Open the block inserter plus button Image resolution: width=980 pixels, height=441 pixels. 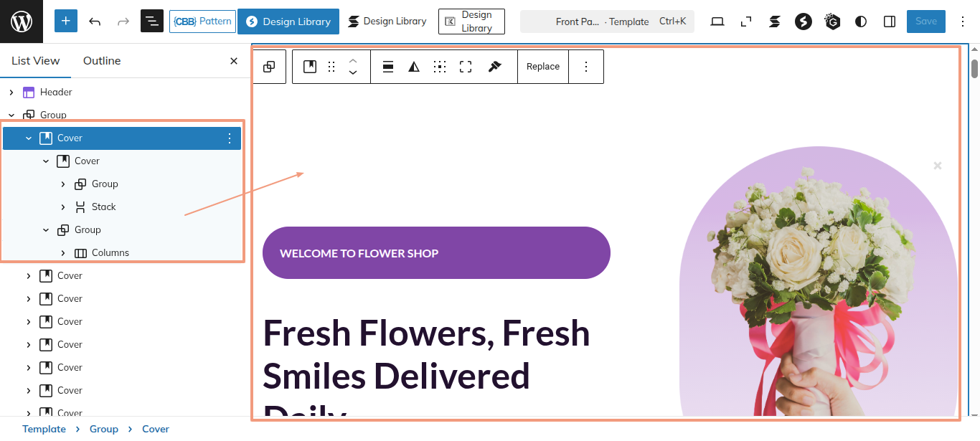(x=66, y=22)
